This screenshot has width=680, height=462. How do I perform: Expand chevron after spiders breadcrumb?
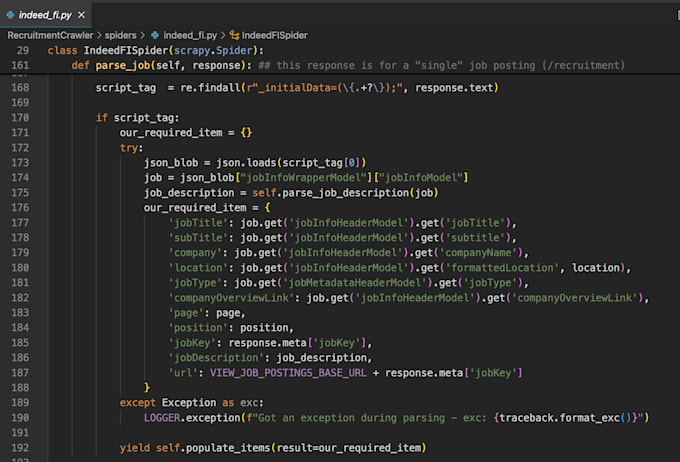pos(142,35)
